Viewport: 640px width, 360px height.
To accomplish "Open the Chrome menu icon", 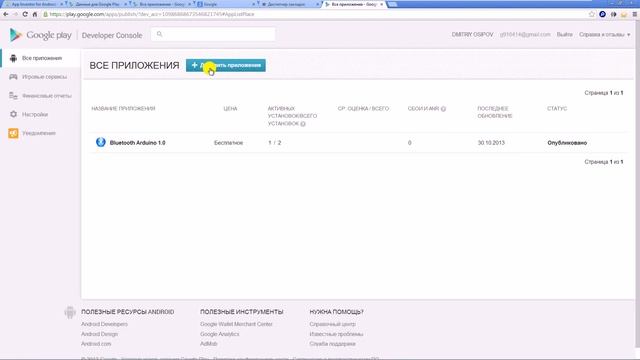I will coord(634,14).
